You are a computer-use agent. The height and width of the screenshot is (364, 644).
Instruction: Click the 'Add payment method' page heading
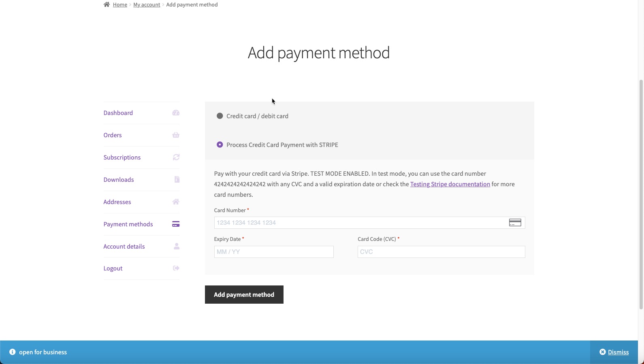pyautogui.click(x=319, y=53)
